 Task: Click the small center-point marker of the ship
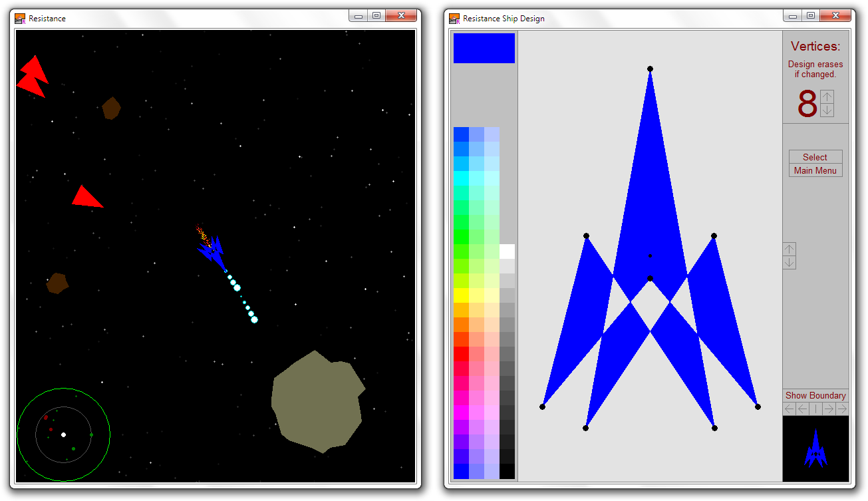coord(650,255)
